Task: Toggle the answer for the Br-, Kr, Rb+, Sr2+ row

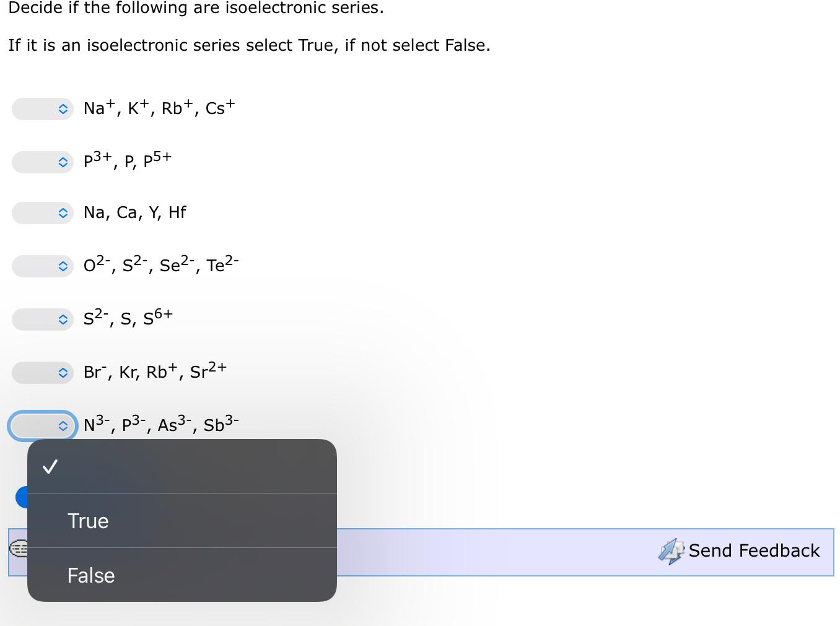Action: 43,373
